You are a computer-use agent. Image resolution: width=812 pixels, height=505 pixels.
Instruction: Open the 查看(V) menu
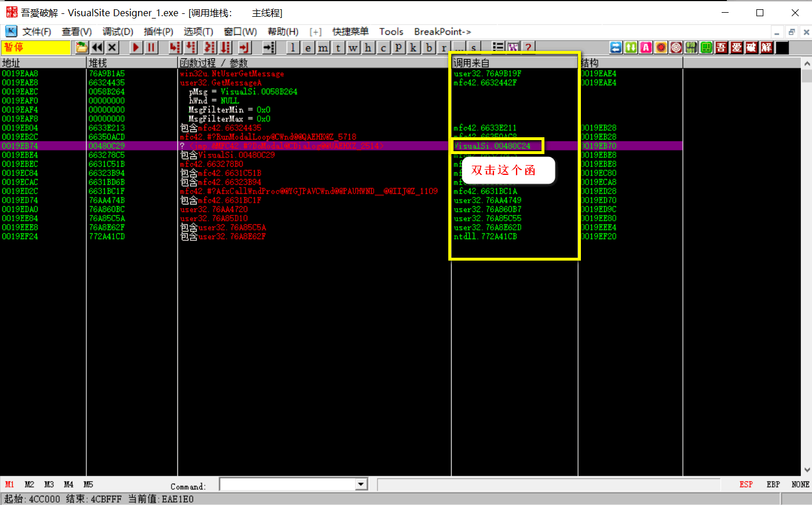(x=76, y=32)
